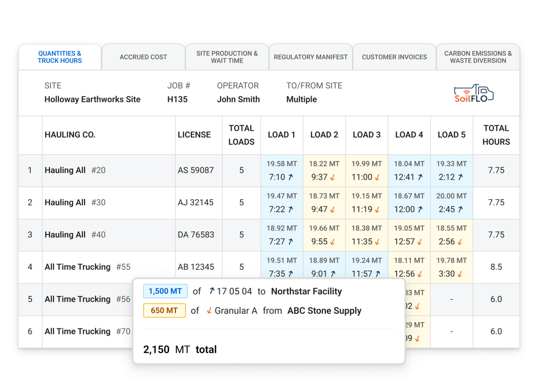The width and height of the screenshot is (538, 392).
Task: Click the yellow 650 MT badge
Action: coord(164,311)
